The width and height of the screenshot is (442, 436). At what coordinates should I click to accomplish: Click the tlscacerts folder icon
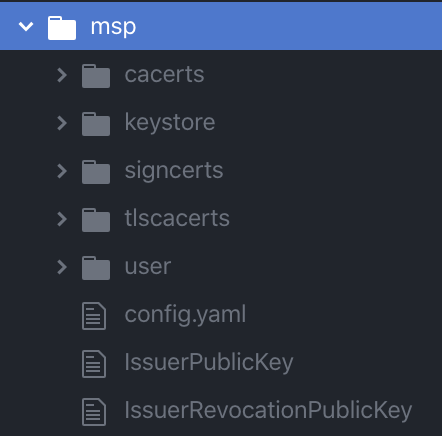96,220
